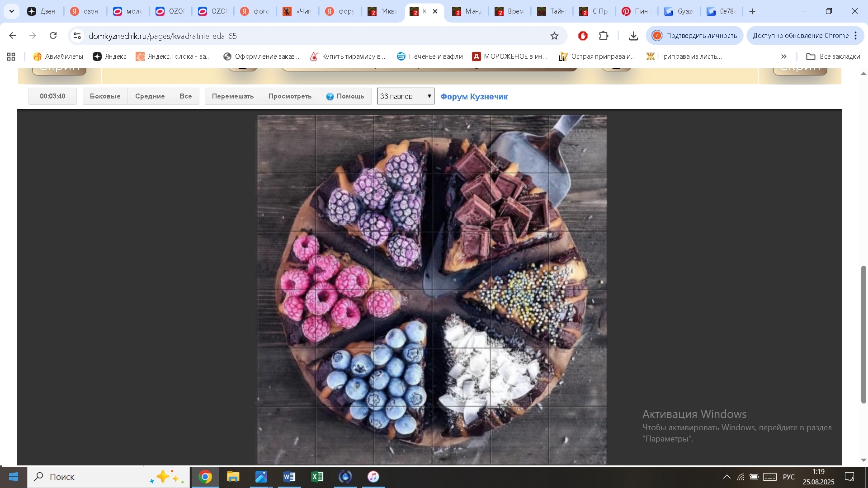Screen dimensions: 868x488
Task: Switch to the Gyaz tab
Action: point(678,11)
